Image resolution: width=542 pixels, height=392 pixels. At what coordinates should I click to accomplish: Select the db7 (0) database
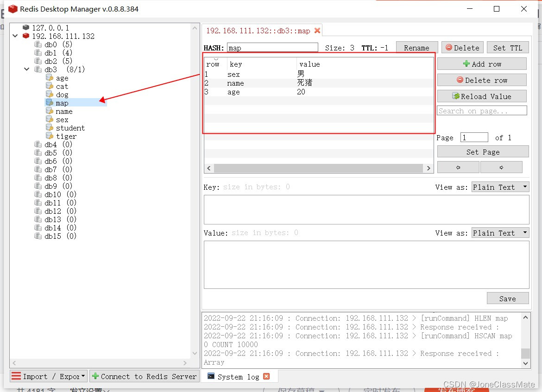(58, 169)
